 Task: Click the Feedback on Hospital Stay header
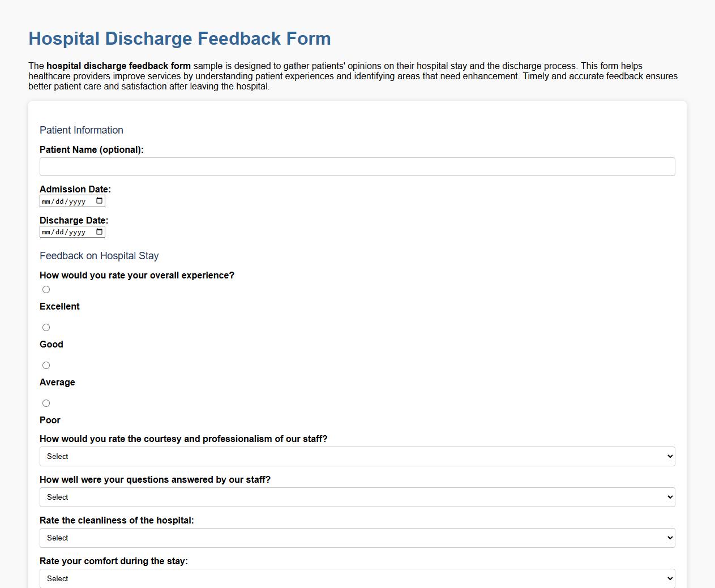(99, 256)
